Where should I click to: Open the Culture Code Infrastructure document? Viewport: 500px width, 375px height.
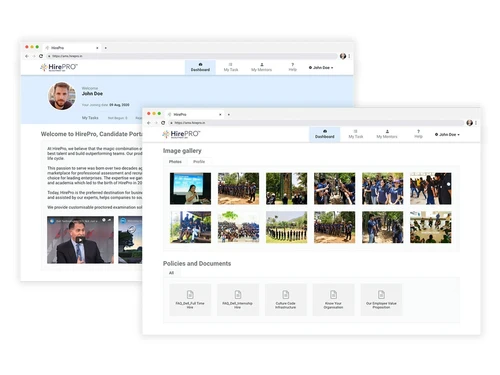[286, 300]
